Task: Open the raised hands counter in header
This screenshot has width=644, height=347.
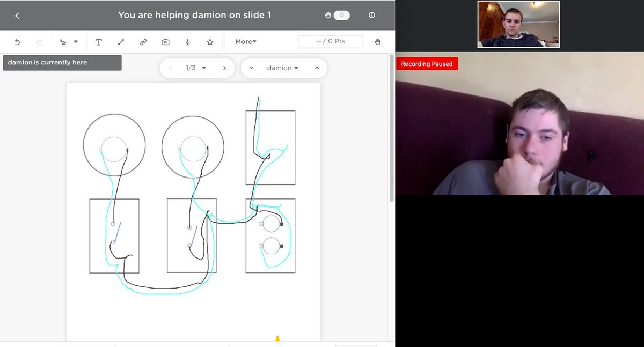Action: click(338, 16)
